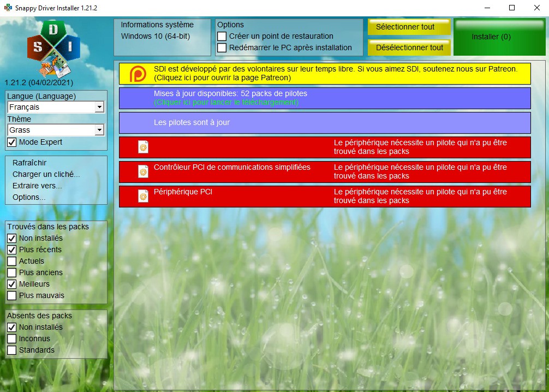Click the SDI hexagon logo
Image resolution: width=549 pixels, height=392 pixels.
click(x=53, y=49)
